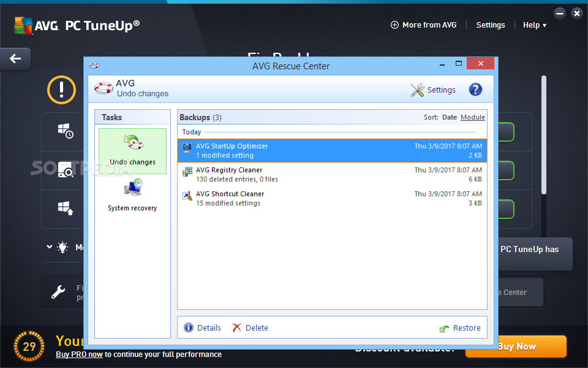
Task: Click the Shortcut Cleaner row icon
Action: tap(187, 195)
